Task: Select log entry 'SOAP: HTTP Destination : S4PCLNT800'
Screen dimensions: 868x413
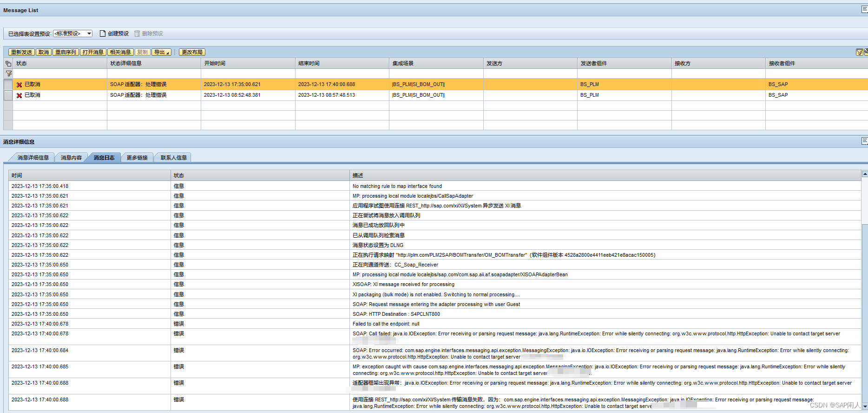Action: click(396, 314)
